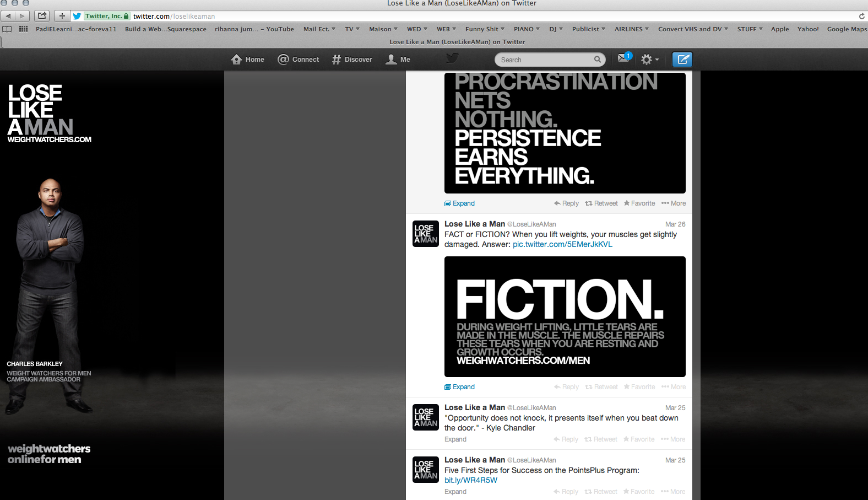868x500 pixels.
Task: Favorite the Kyle Chandler quote tweet
Action: [x=638, y=439]
